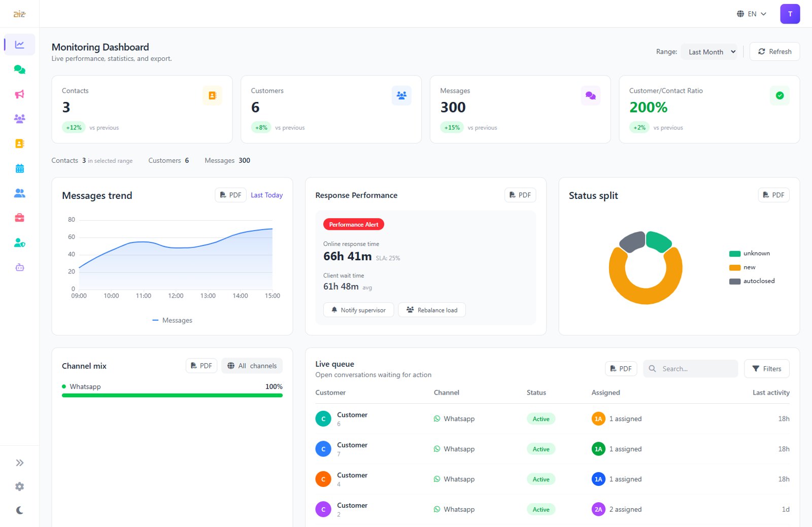
Task: Open Customer 4 row avatar
Action: point(323,479)
